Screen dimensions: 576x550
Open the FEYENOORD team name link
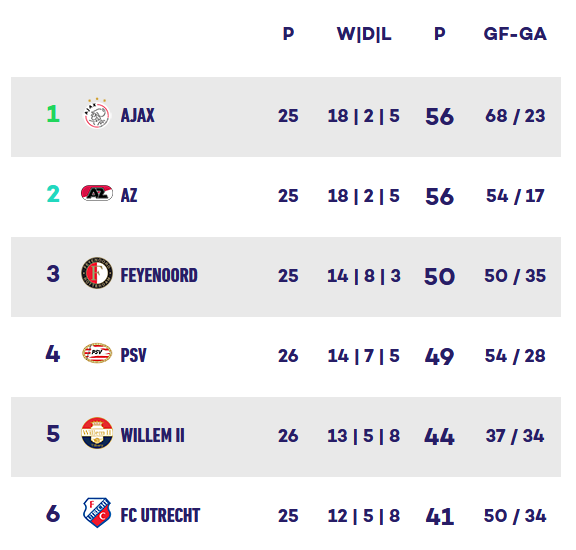159,276
